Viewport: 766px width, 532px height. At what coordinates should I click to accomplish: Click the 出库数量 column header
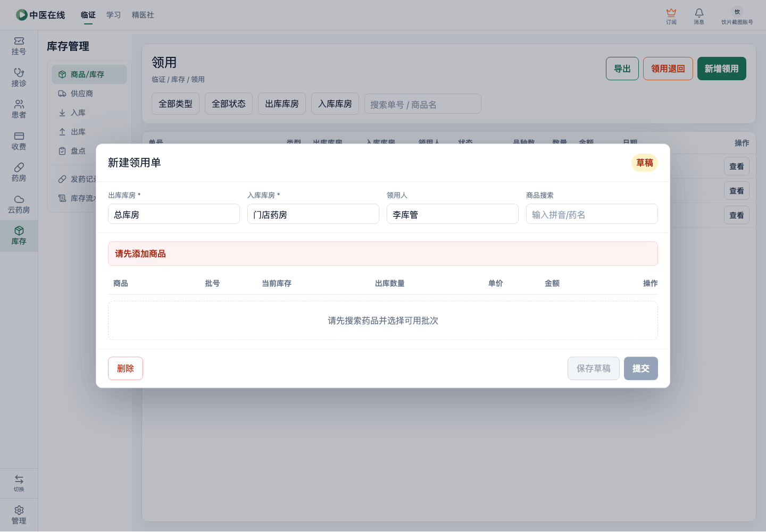click(x=390, y=283)
